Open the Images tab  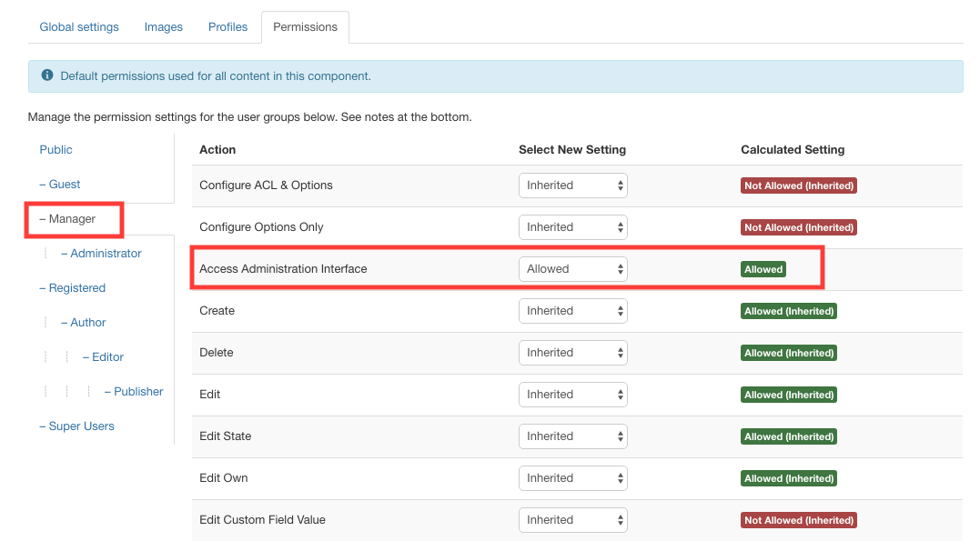tap(163, 26)
